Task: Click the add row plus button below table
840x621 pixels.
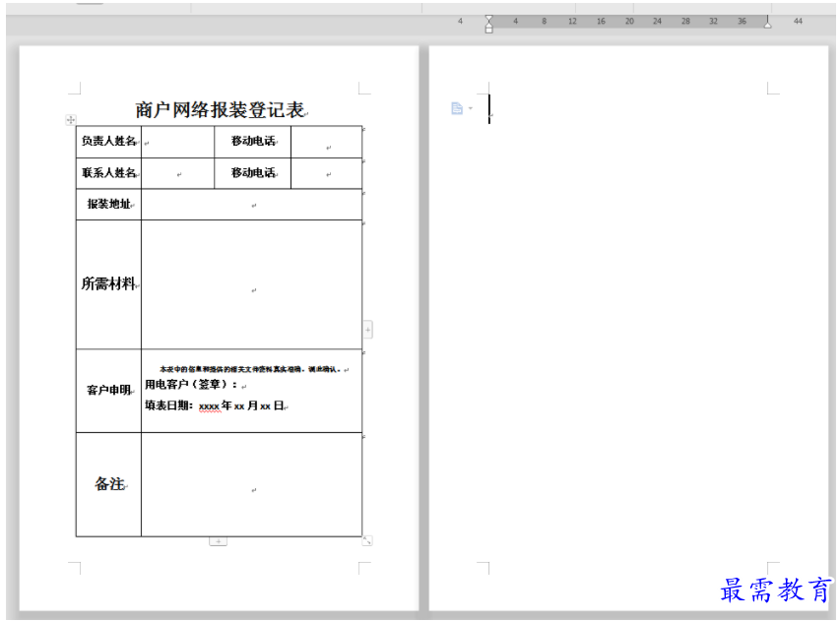Action: (x=218, y=541)
